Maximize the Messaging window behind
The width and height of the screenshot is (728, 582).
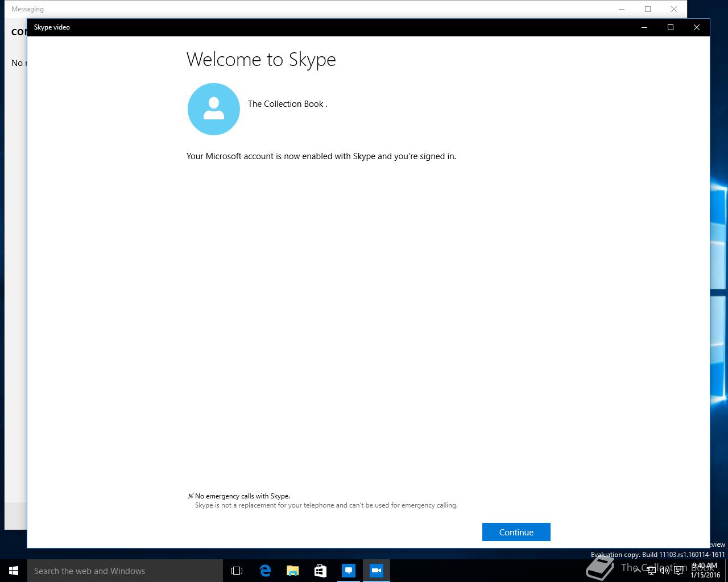[648, 9]
